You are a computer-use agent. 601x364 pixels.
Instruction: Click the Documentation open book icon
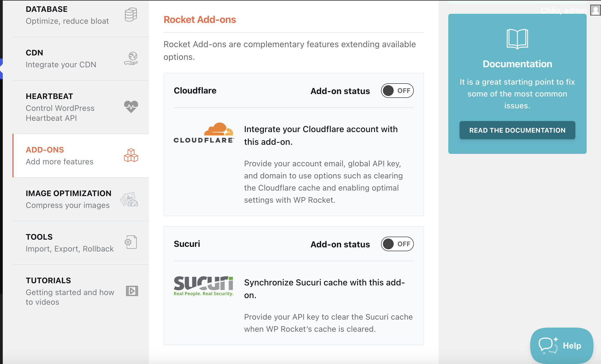[517, 39]
